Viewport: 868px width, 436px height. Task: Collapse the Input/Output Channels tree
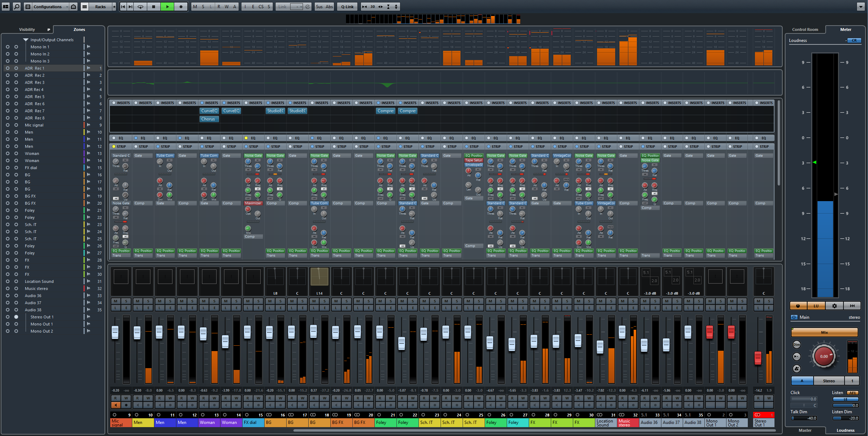point(26,40)
